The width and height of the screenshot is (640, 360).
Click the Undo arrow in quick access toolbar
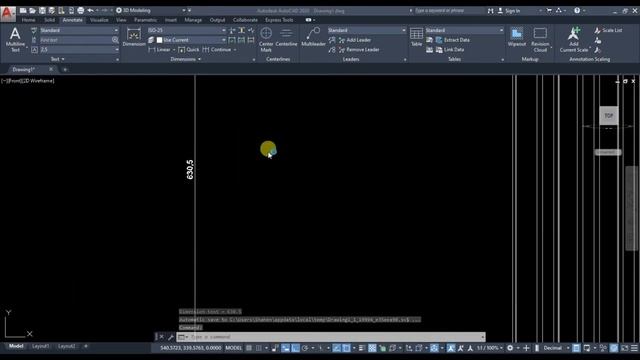click(91, 10)
